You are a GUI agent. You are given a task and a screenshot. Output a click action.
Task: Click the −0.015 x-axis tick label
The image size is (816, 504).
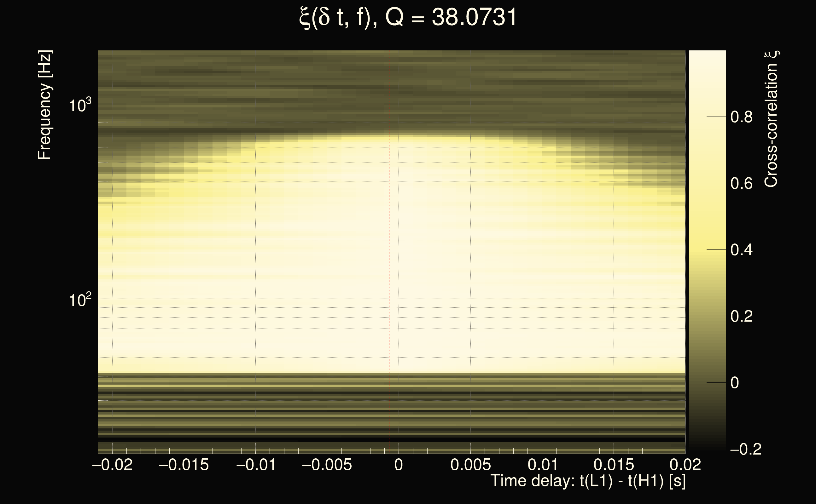(184, 465)
